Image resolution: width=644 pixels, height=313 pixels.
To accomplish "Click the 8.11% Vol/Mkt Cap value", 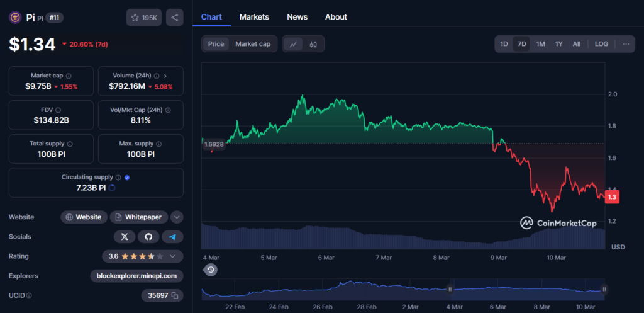I will pos(140,120).
